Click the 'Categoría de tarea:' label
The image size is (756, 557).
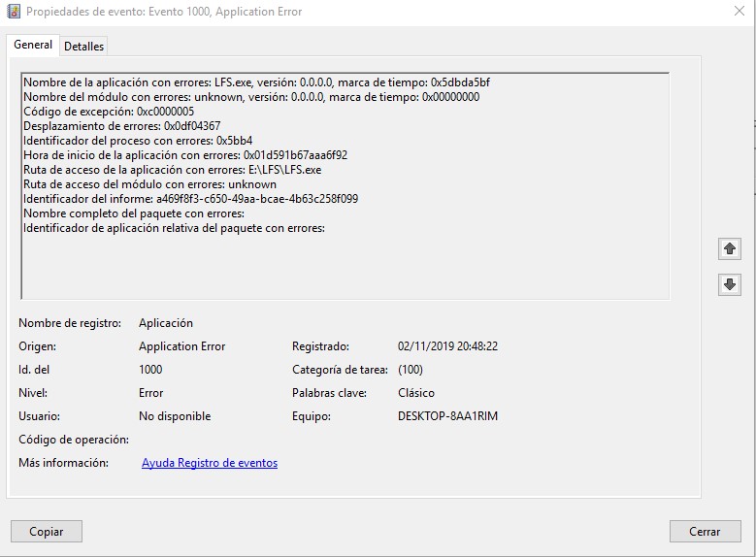[340, 370]
